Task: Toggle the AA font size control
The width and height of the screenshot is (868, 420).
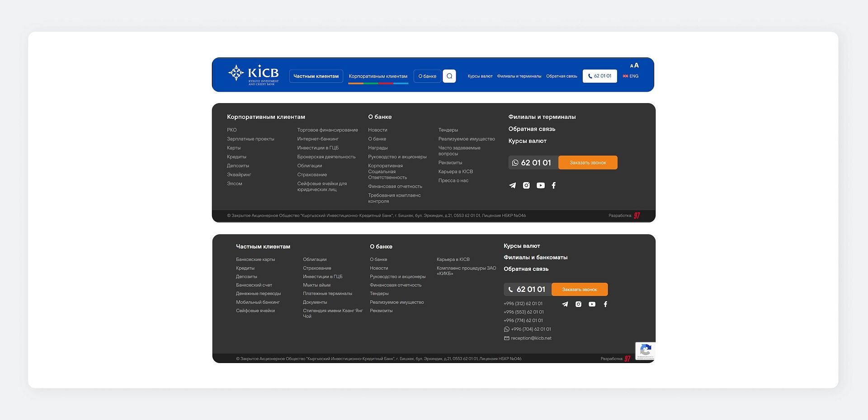Action: [x=634, y=66]
